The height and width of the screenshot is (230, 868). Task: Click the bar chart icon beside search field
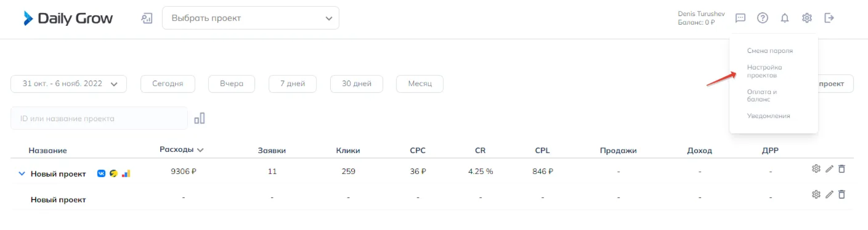[200, 118]
